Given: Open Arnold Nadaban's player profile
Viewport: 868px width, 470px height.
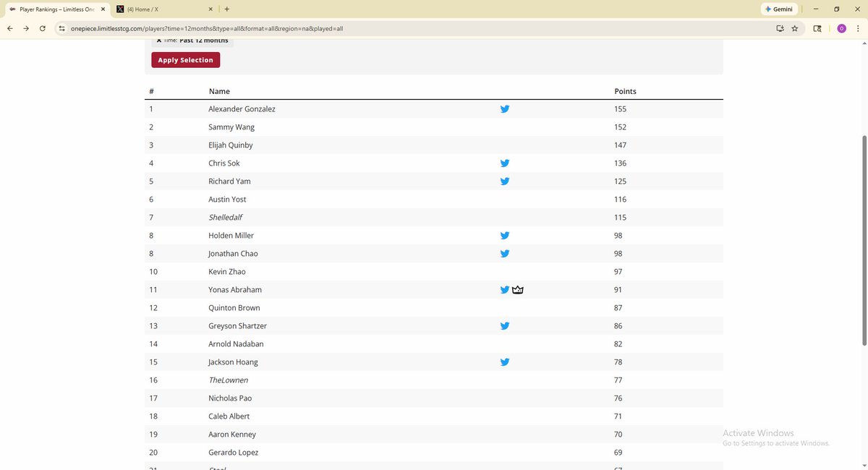Looking at the screenshot, I should (234, 344).
